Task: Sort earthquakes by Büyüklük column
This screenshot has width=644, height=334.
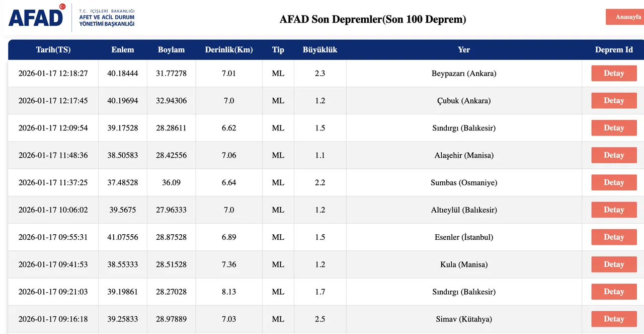Action: 320,50
